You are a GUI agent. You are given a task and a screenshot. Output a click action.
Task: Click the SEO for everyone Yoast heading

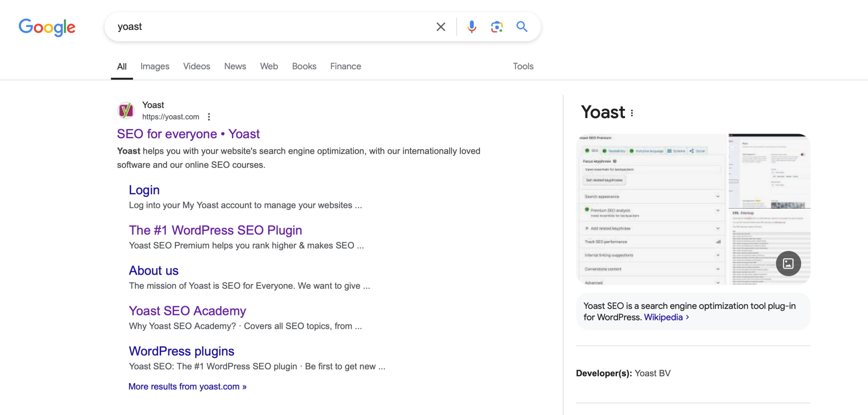[188, 133]
